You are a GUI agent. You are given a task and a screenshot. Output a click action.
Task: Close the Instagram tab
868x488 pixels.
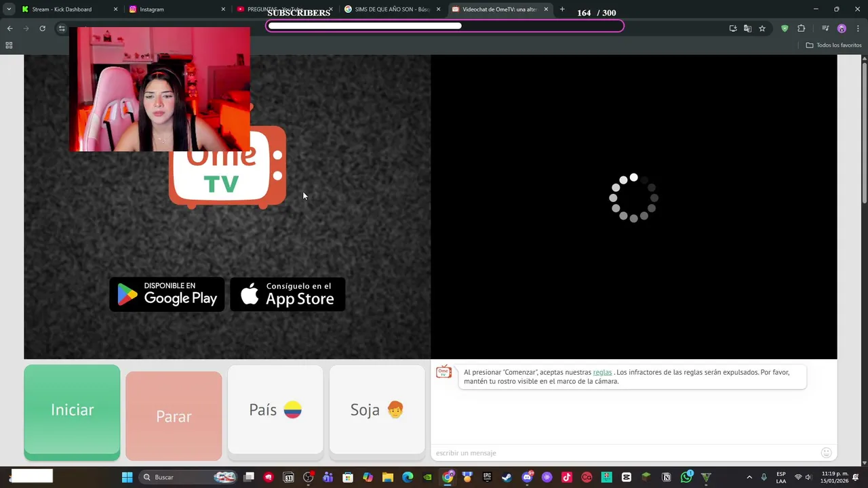[x=223, y=9]
